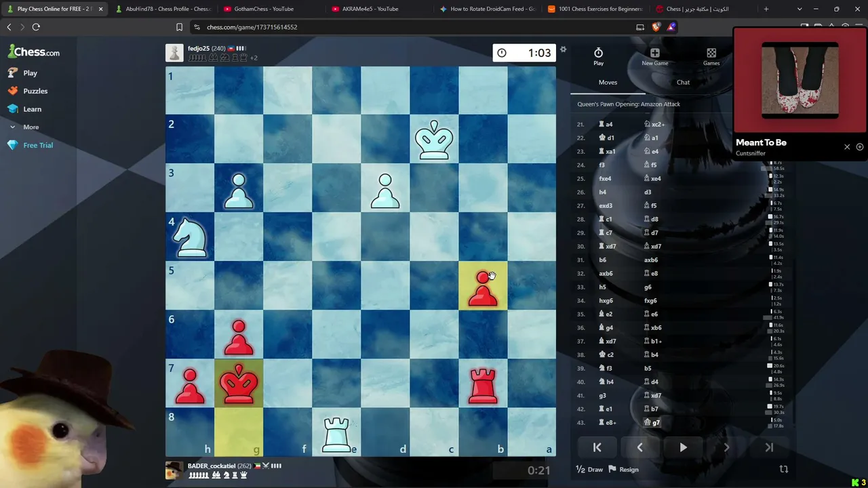Select move 43 e8+ in the move list
The image size is (868, 488).
click(x=607, y=422)
